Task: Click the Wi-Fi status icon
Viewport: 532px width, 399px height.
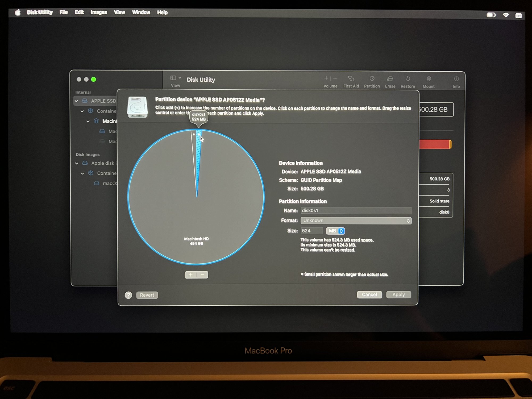Action: [x=506, y=15]
